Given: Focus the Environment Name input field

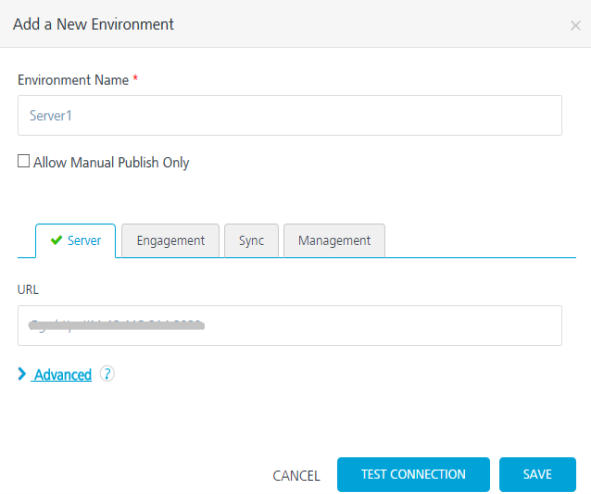Looking at the screenshot, I should (289, 115).
